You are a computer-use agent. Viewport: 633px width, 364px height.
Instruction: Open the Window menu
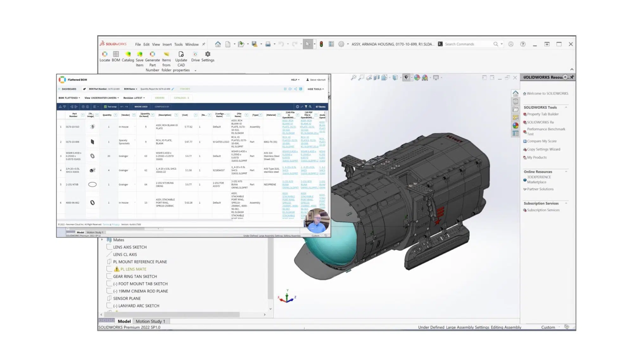(x=192, y=44)
